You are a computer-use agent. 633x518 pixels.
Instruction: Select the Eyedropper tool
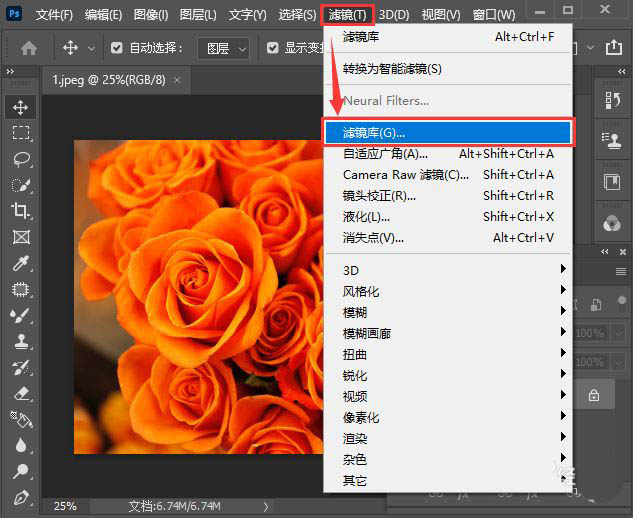[x=21, y=263]
